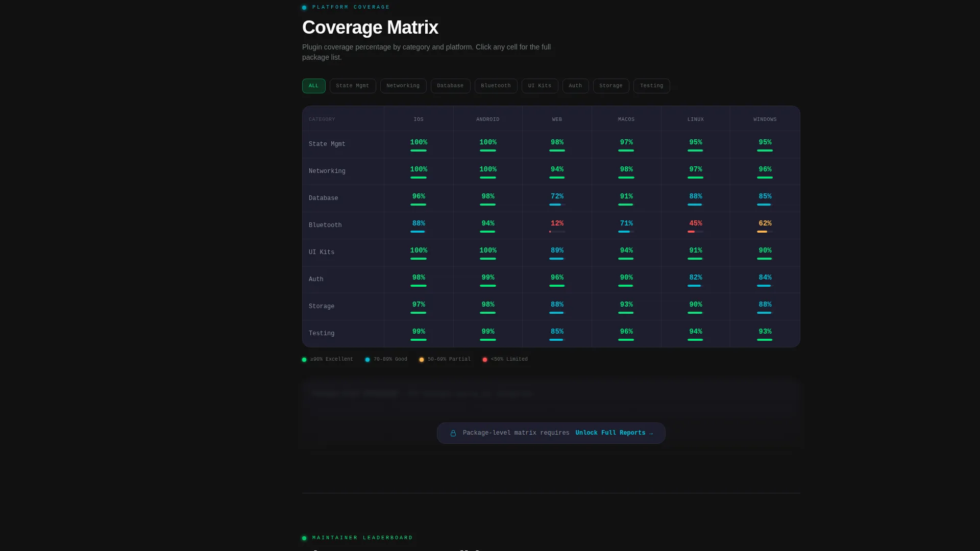Image resolution: width=980 pixels, height=551 pixels.
Task: Filter by Networking category
Action: click(x=403, y=86)
